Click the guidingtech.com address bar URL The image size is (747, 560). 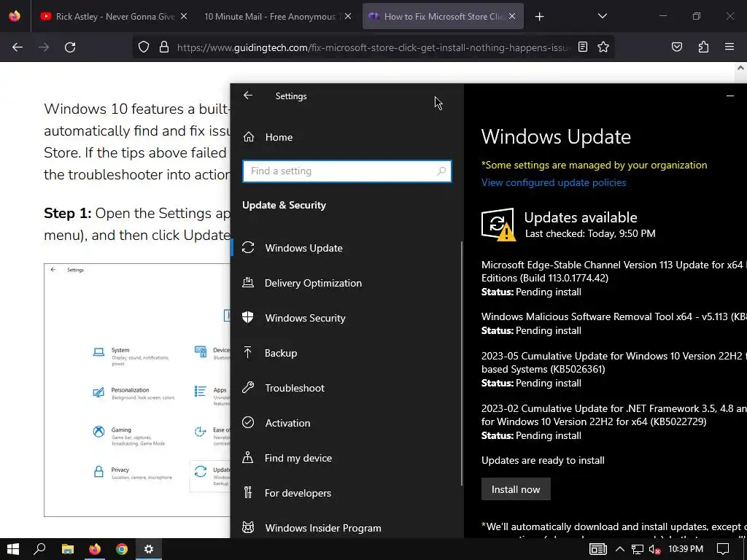coord(373,47)
